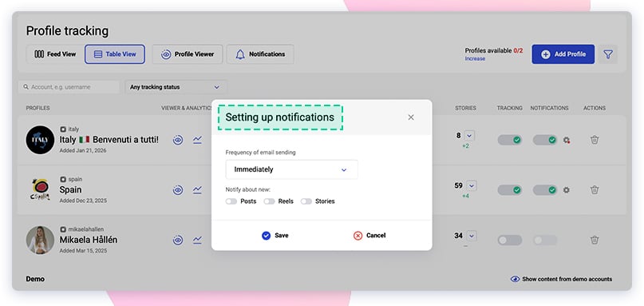This screenshot has width=644, height=306.
Task: Expand Spain stories count chevron
Action: pyautogui.click(x=472, y=186)
